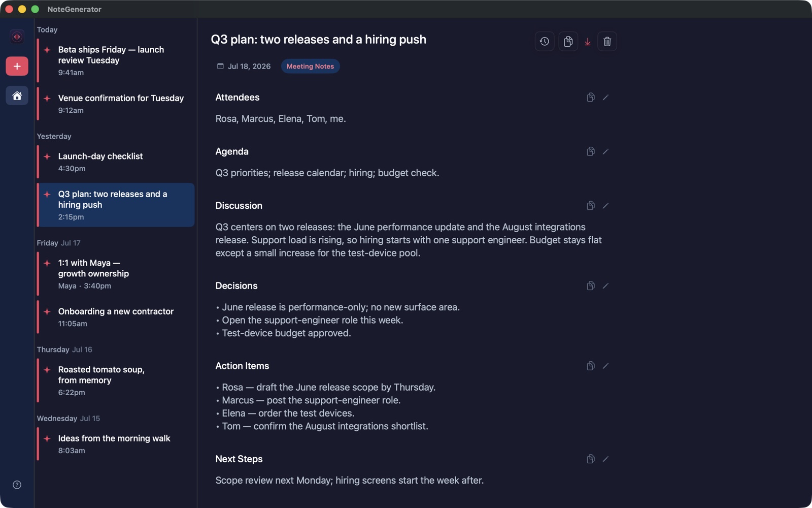Copy the Discussion section text
812x508 pixels.
tap(591, 206)
